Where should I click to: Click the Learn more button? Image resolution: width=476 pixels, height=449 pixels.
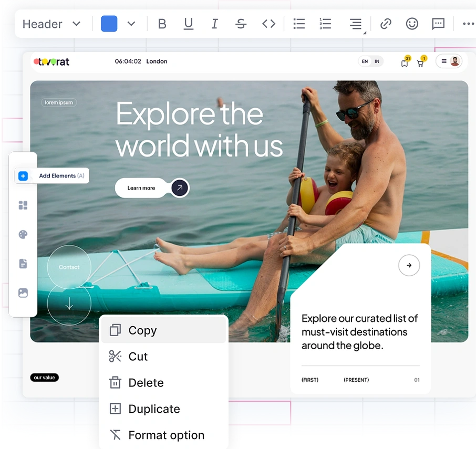tap(141, 188)
